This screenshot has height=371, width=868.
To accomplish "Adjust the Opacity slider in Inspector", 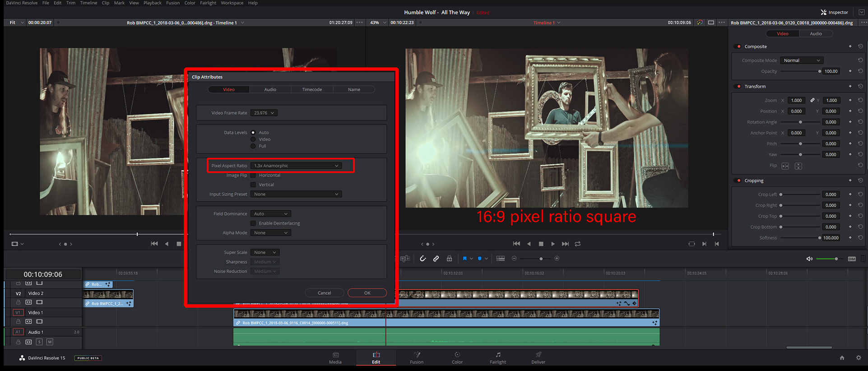I will point(800,71).
